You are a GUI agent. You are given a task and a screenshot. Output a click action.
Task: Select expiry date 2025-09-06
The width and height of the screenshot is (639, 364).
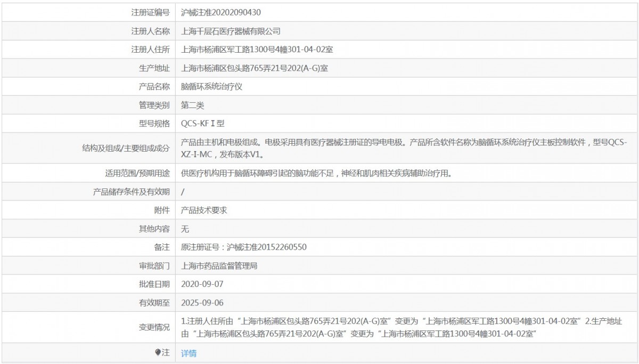[x=202, y=303]
